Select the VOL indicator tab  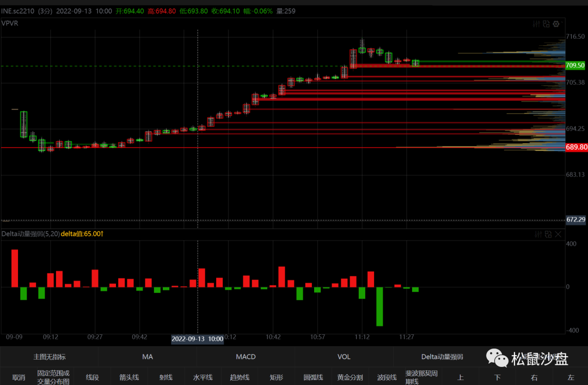(x=344, y=357)
